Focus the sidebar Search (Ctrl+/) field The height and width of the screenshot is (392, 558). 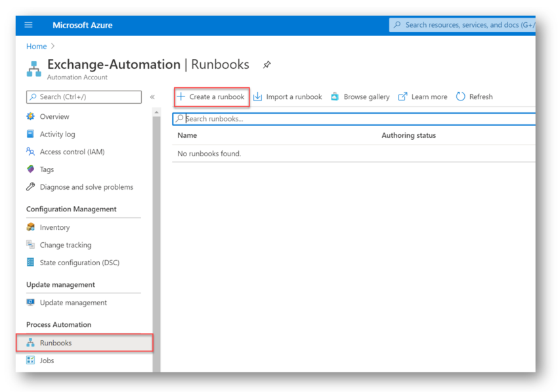pos(84,97)
